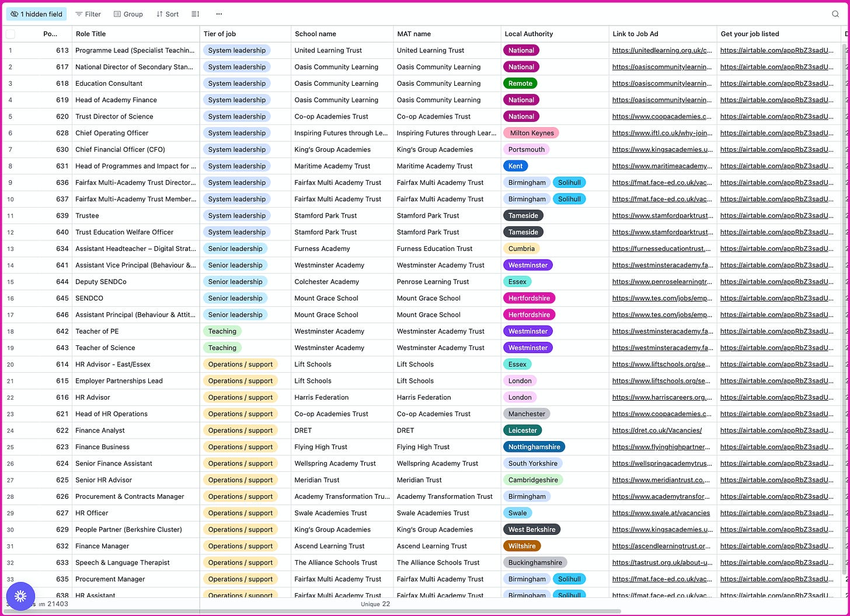Open the www.swale.at/vacancies link
This screenshot has height=616, width=850.
(661, 513)
